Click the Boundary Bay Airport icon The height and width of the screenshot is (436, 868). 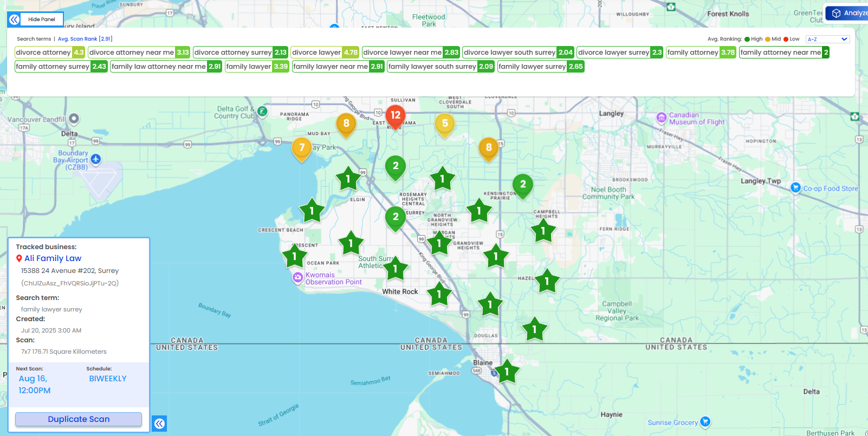96,159
